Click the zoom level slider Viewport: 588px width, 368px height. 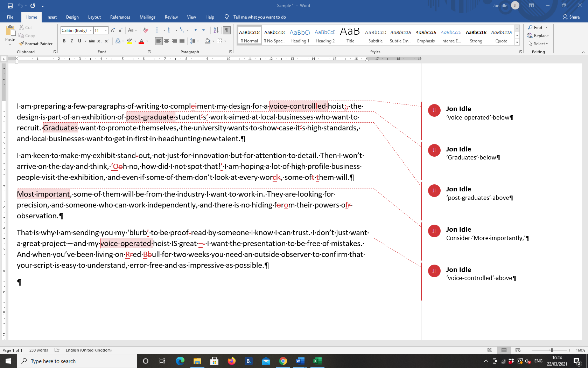point(551,350)
